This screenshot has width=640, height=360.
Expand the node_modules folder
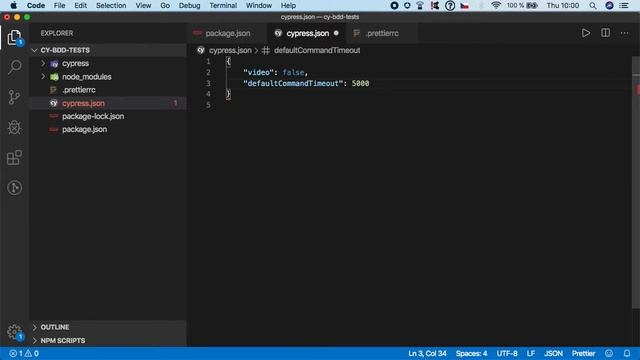point(43,77)
